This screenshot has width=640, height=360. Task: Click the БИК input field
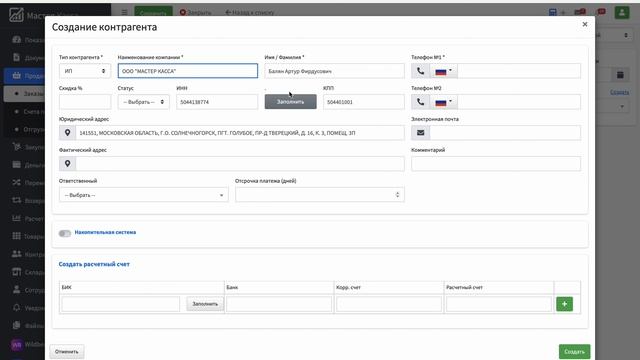click(x=120, y=304)
